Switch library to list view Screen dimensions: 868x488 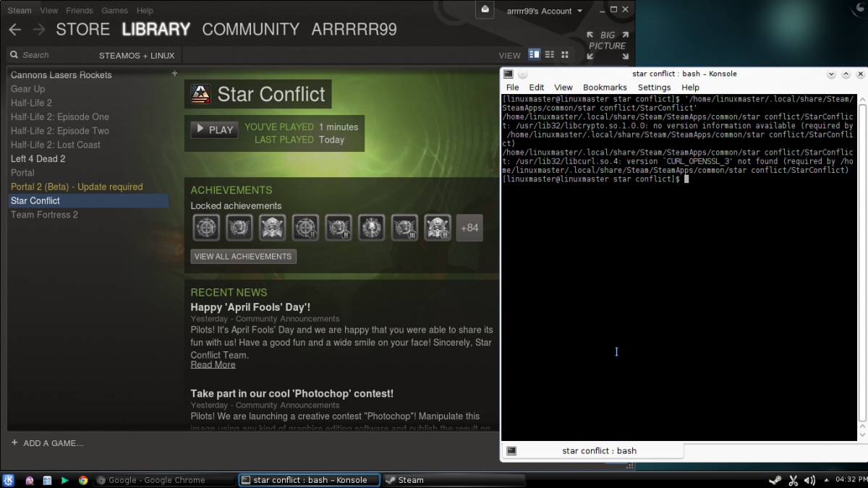[x=550, y=54]
